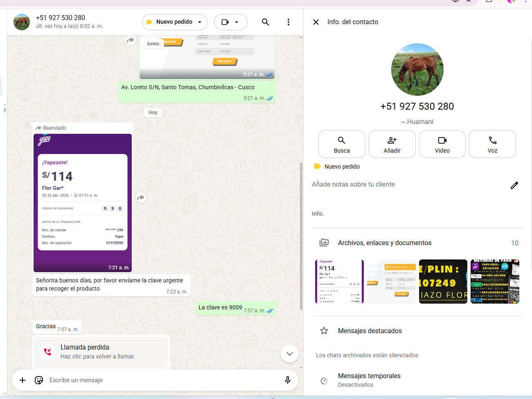Search messages with the chat header magnifier
The width and height of the screenshot is (532, 399).
click(x=265, y=22)
